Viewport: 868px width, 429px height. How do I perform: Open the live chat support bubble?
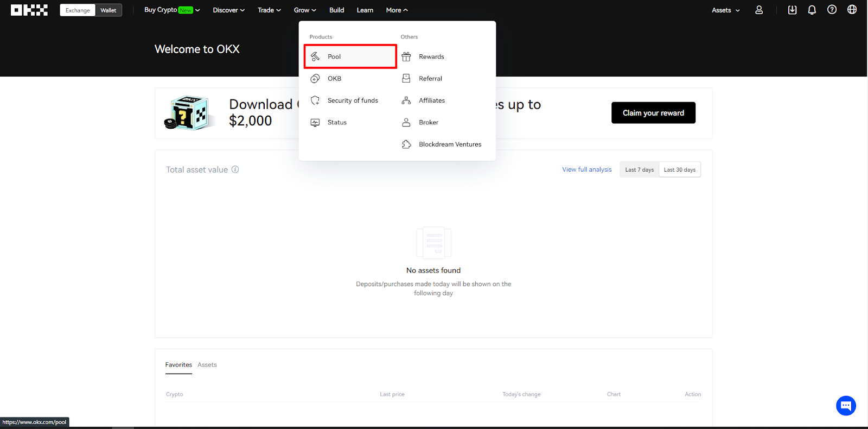coord(846,406)
